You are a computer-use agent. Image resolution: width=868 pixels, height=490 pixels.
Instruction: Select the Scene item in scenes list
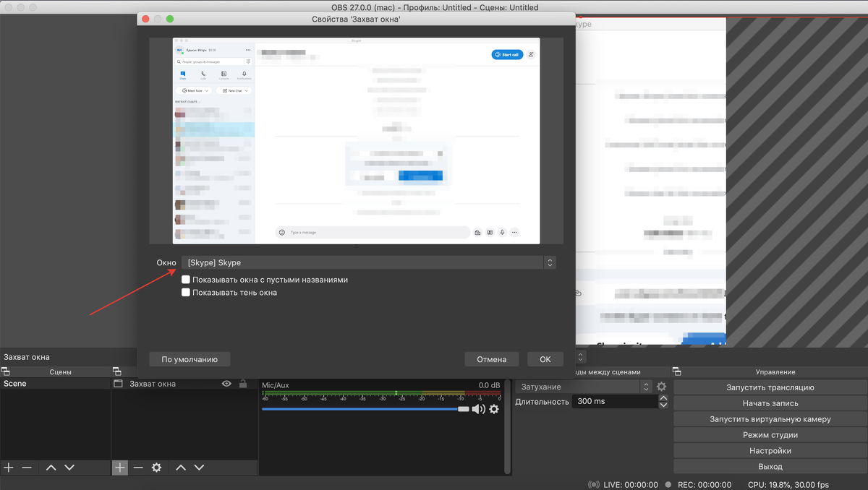pos(55,384)
